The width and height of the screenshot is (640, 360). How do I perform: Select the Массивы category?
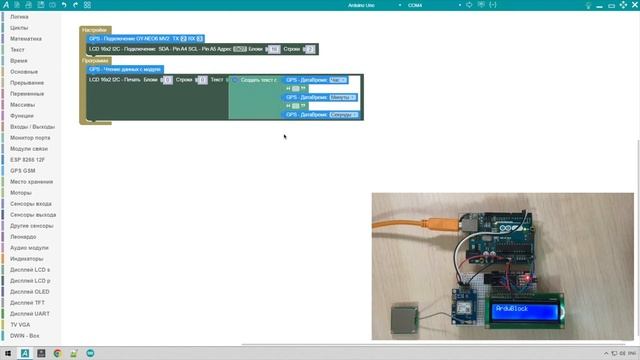point(22,105)
